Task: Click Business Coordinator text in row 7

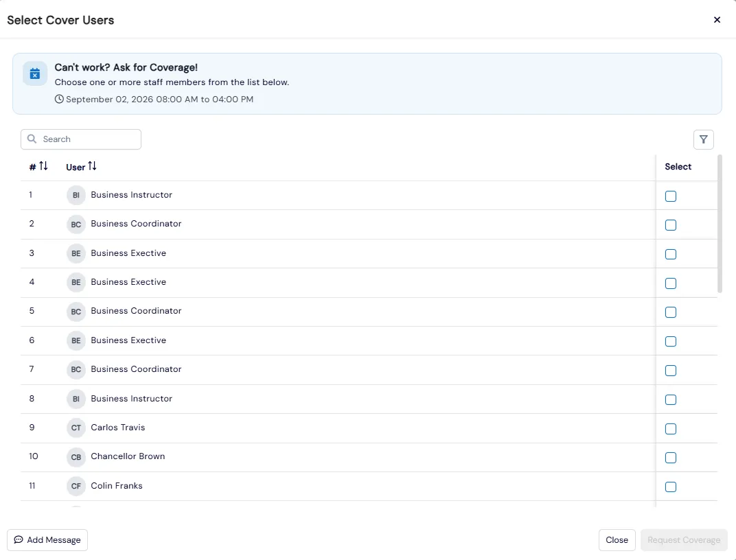Action: (136, 369)
